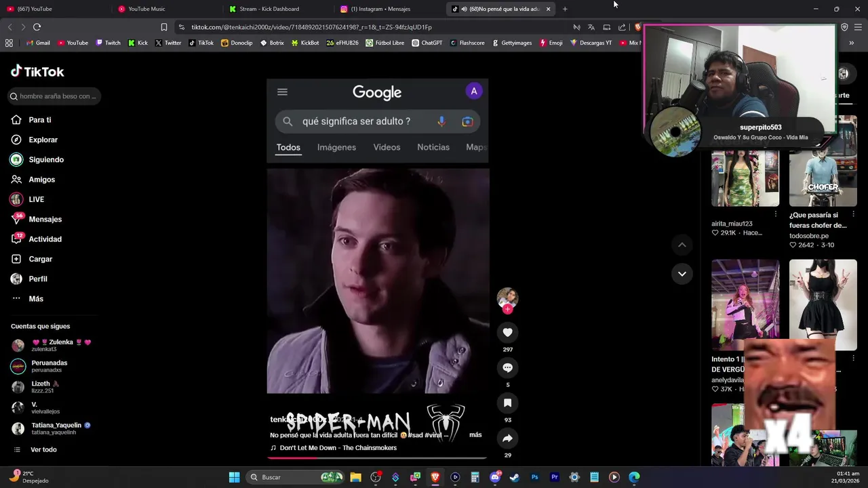This screenshot has height=488, width=868.
Task: Follow the creator with the plus badge
Action: 507,309
